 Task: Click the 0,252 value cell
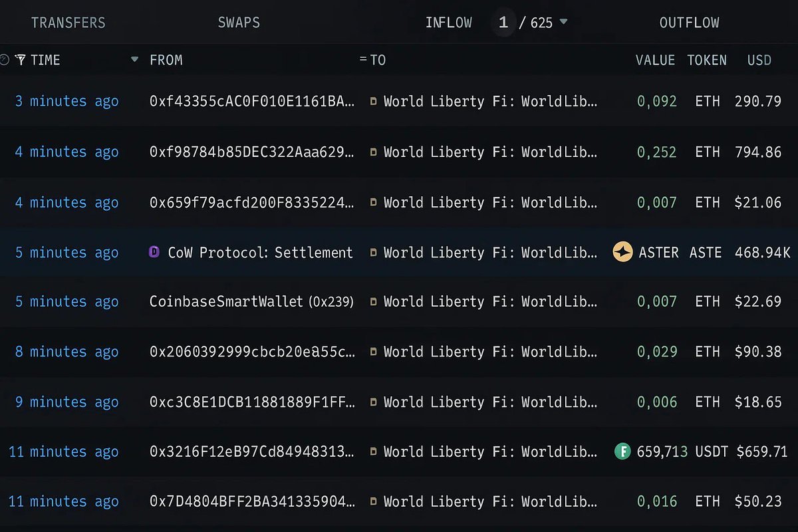coord(657,152)
